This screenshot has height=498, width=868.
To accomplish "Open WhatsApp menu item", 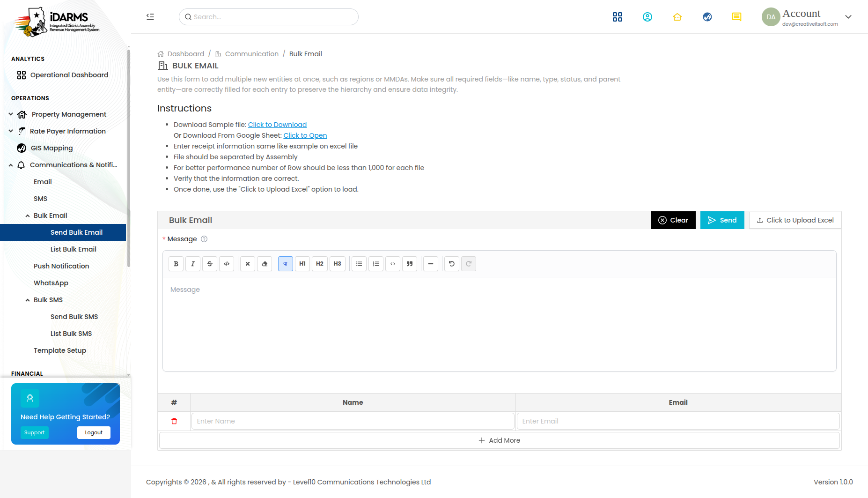I will click(x=51, y=283).
